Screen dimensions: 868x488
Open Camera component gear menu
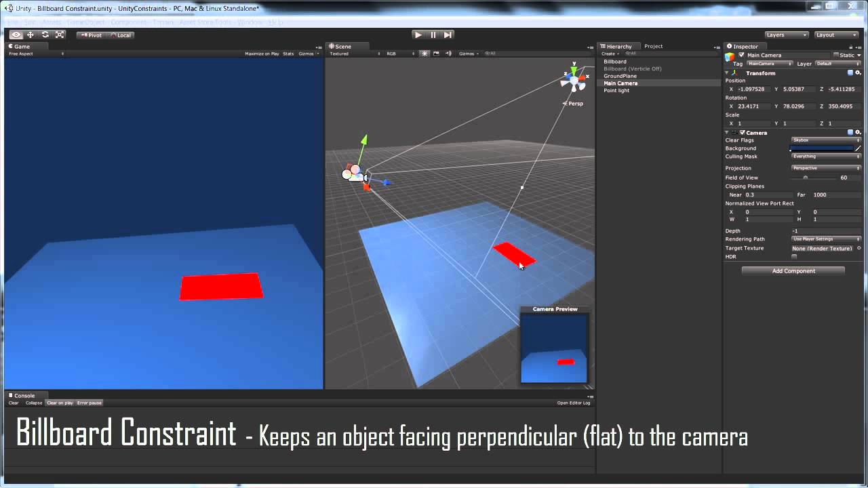pyautogui.click(x=858, y=133)
